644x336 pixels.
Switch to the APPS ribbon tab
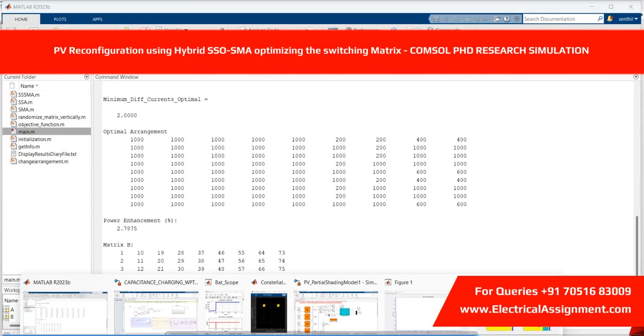tap(97, 19)
